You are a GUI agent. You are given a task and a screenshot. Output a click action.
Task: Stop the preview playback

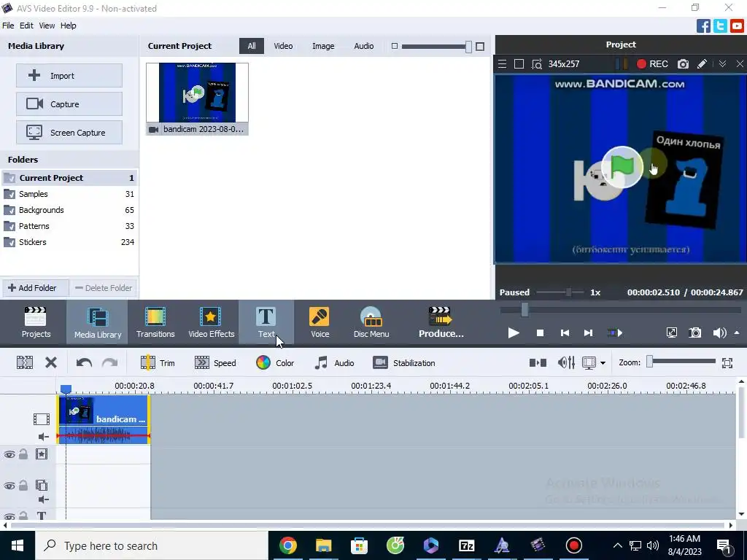click(x=540, y=332)
